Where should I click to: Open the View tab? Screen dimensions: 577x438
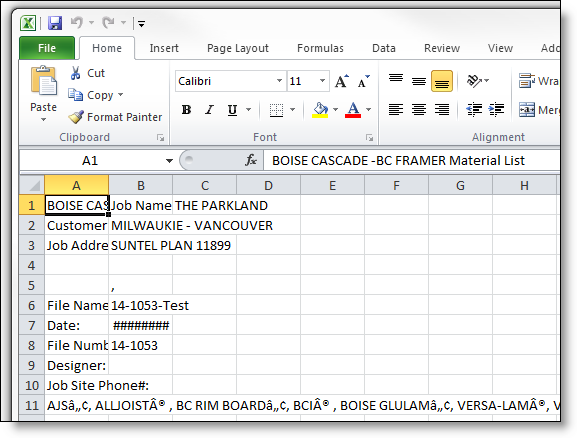pyautogui.click(x=500, y=48)
